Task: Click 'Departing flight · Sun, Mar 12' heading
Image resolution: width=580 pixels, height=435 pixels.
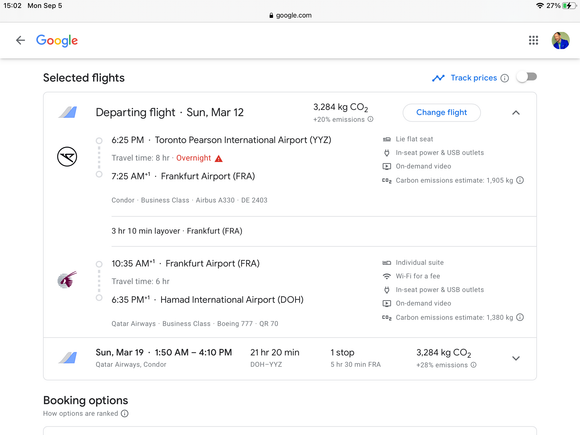Action: point(169,112)
